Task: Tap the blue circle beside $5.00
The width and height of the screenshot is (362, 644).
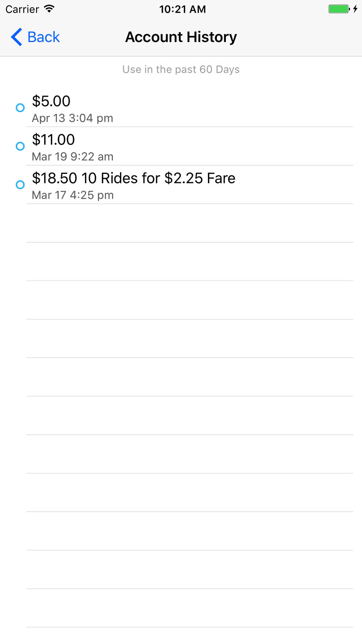Action: 20,108
